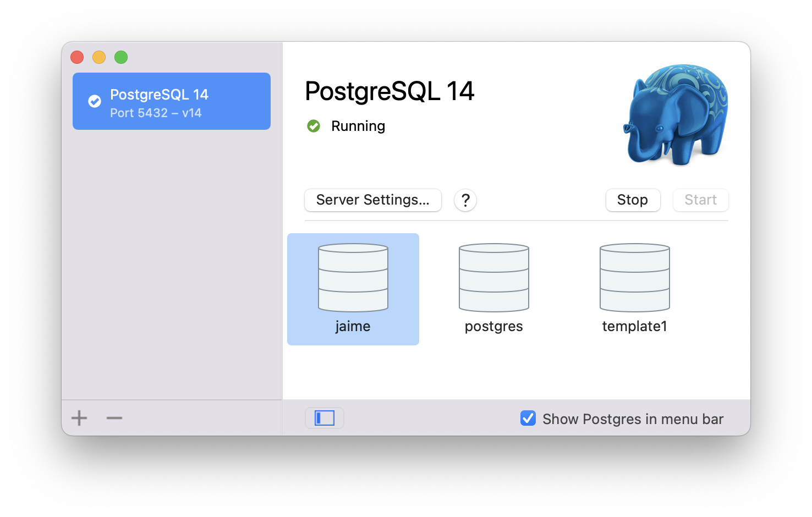Screen dimensions: 812x517
Task: Uncheck Show Postgres in menu bar
Action: coord(528,419)
